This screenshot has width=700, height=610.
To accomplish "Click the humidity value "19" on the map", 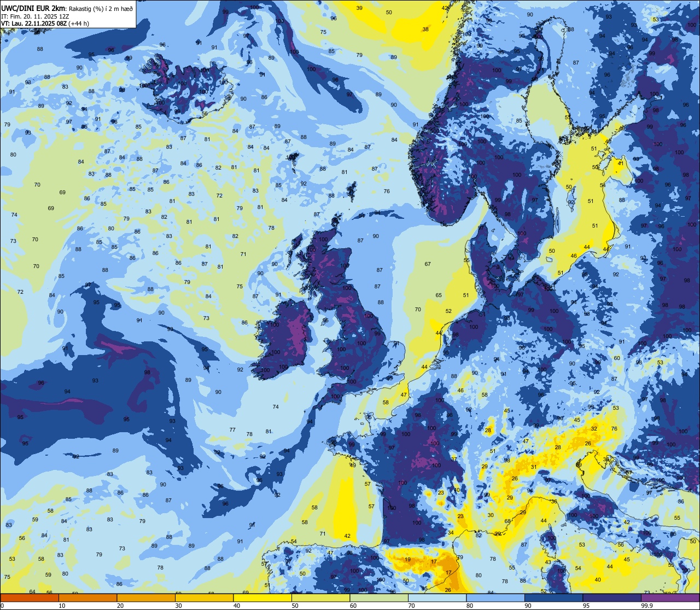I will (408, 560).
